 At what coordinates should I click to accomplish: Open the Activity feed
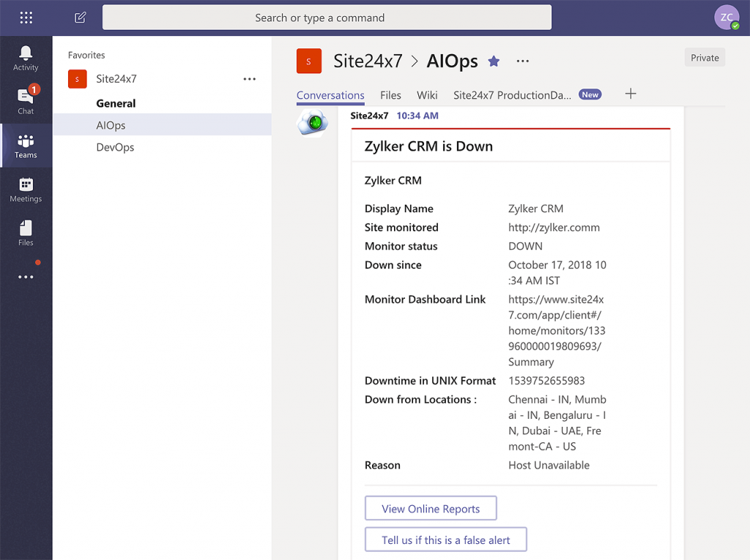[26, 59]
